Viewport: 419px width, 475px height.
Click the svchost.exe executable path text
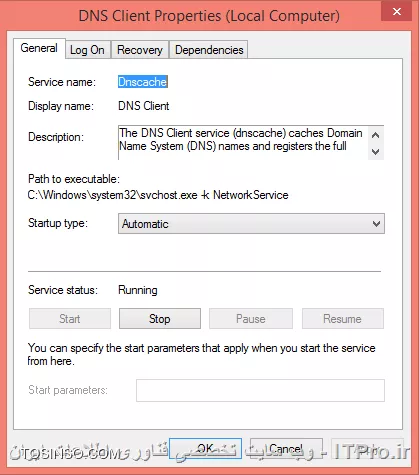coord(158,195)
